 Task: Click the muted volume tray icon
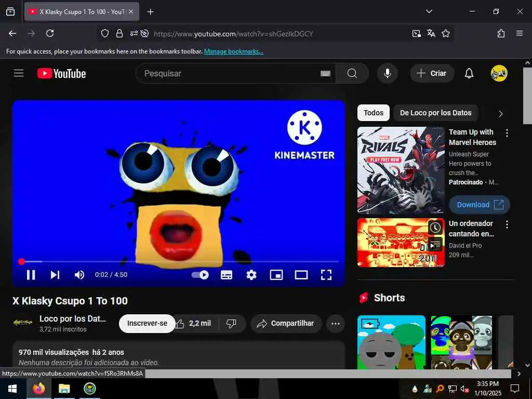[x=464, y=389]
